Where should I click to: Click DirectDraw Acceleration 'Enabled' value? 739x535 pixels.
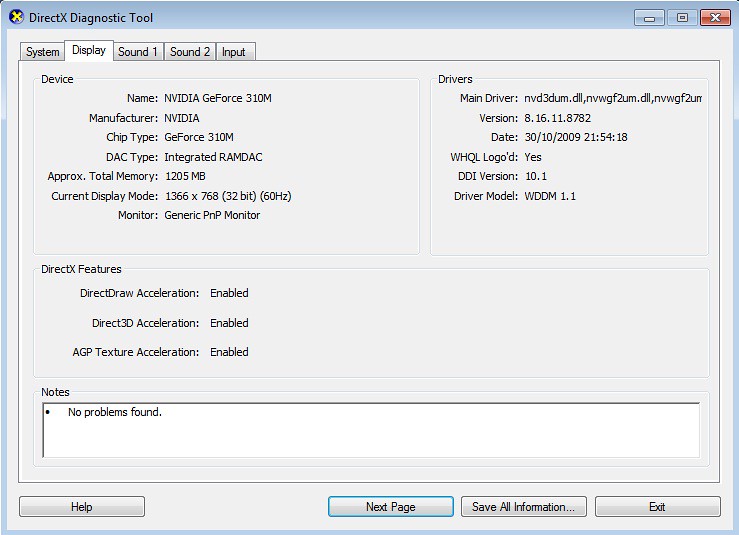pos(229,293)
